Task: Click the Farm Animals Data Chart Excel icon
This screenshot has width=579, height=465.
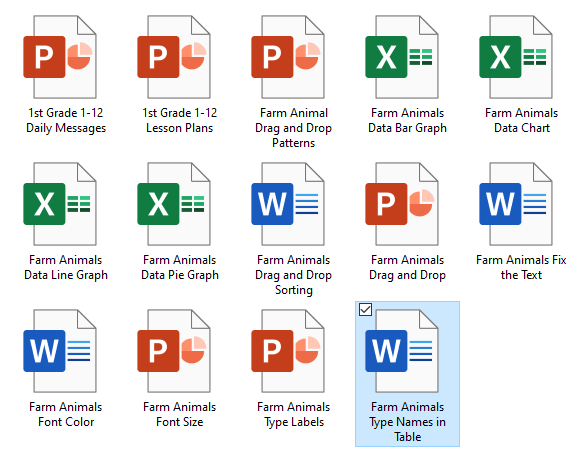Action: 516,57
